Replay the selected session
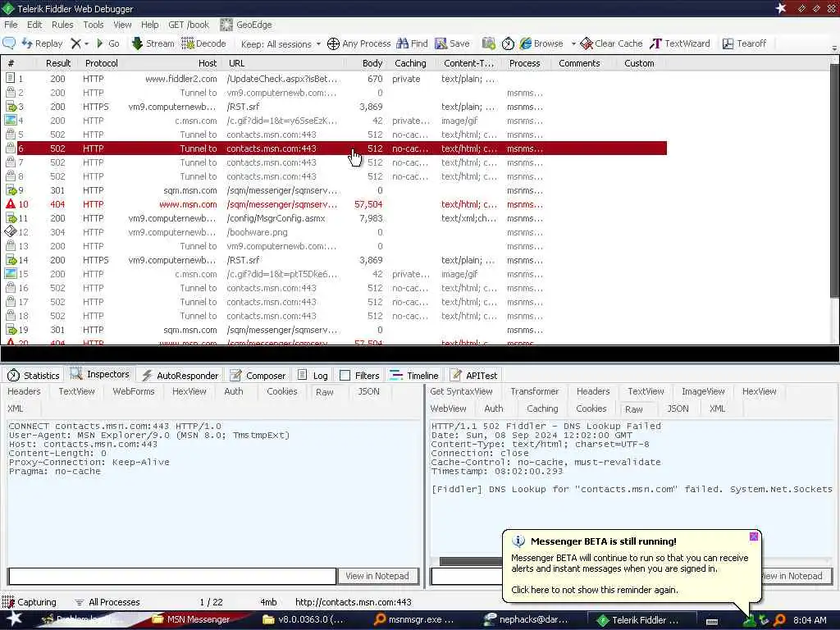This screenshot has width=840, height=630. click(43, 43)
